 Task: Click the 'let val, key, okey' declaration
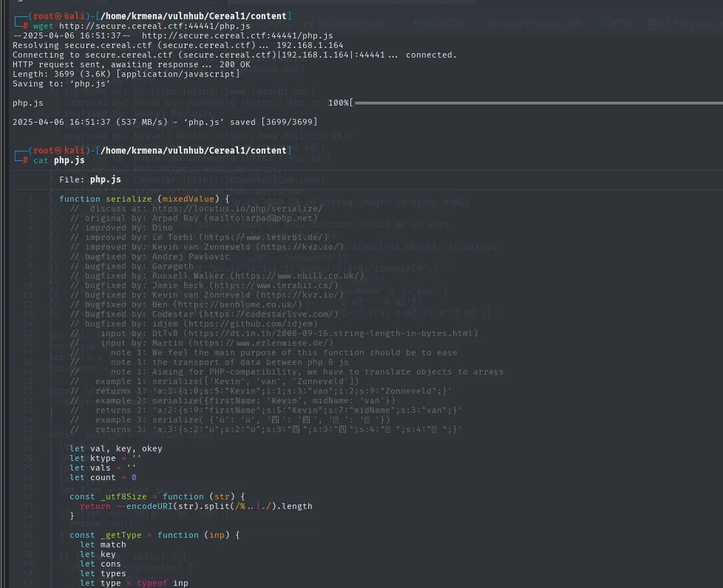click(x=116, y=449)
